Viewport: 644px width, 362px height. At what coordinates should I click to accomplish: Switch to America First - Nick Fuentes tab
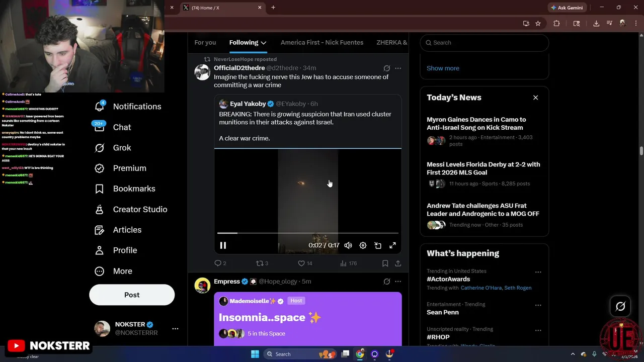322,43
